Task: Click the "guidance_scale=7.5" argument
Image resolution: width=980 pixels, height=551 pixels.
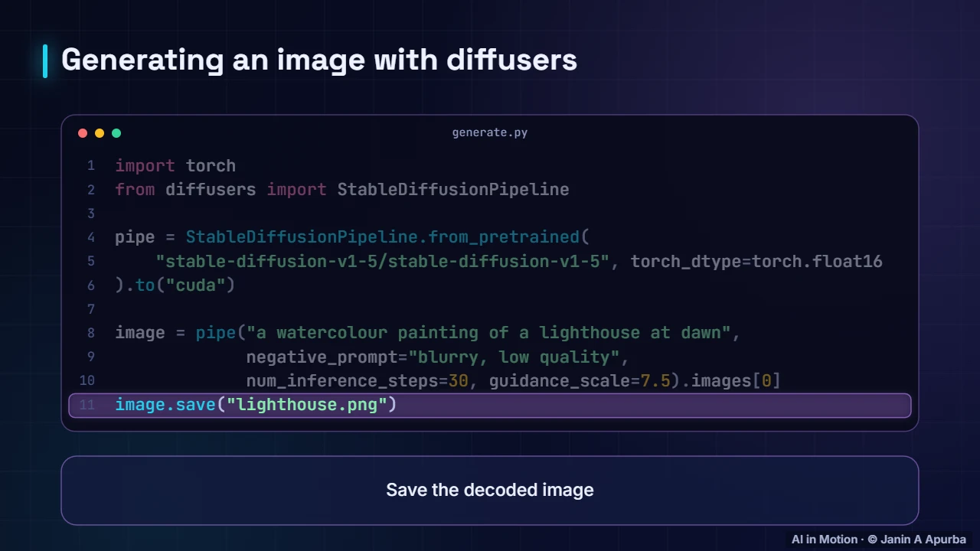Action: pos(580,380)
